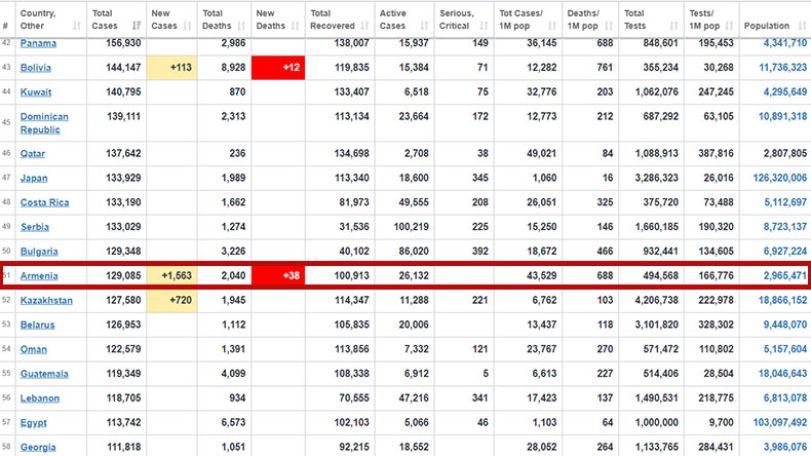Viewport: 811px width, 456px height.
Task: Open the Kuwait country link
Action: [x=36, y=92]
